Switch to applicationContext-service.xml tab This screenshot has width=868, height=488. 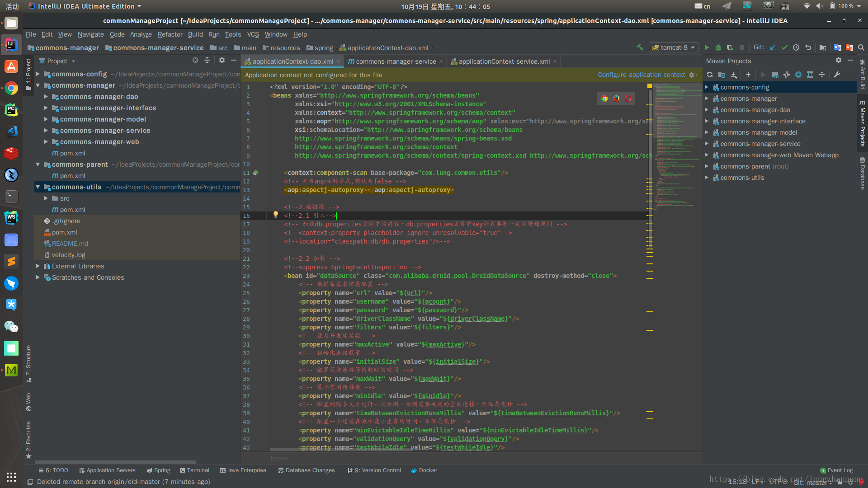point(504,61)
